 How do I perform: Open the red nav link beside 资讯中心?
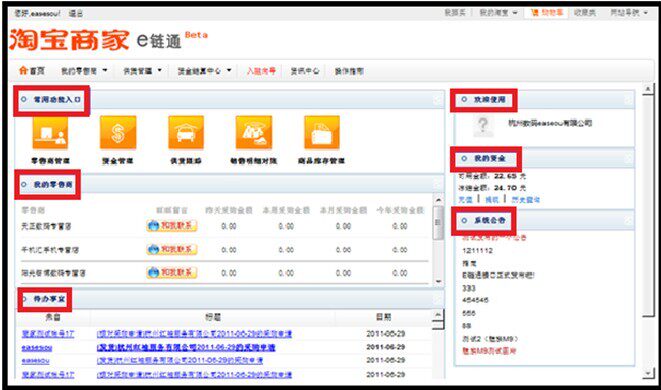pos(261,71)
